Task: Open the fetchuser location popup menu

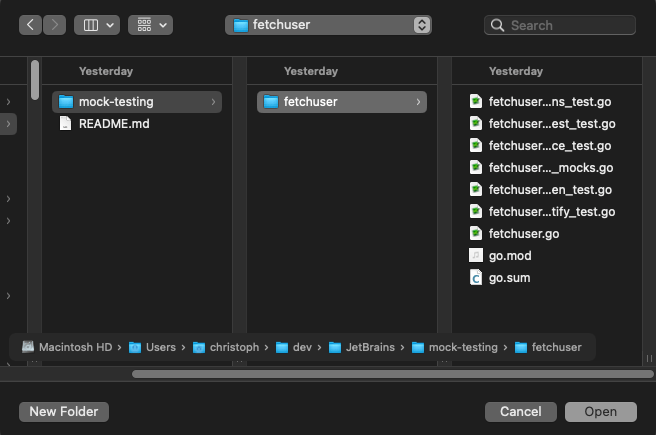Action: pos(328,25)
